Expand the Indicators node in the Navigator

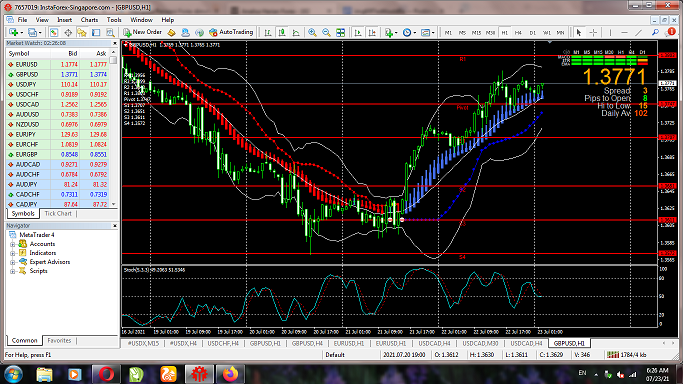pos(13,253)
